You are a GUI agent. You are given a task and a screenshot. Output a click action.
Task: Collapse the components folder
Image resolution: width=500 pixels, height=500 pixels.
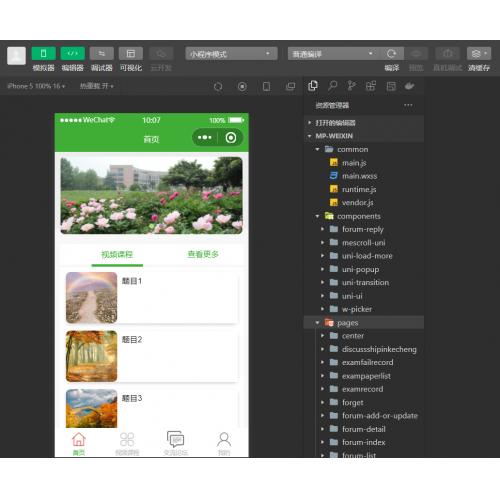pos(364,216)
